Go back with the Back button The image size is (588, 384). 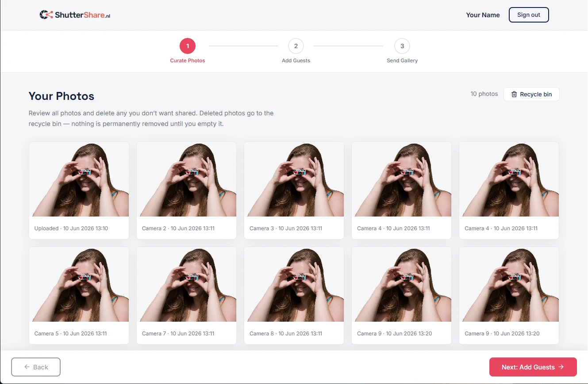pos(36,367)
